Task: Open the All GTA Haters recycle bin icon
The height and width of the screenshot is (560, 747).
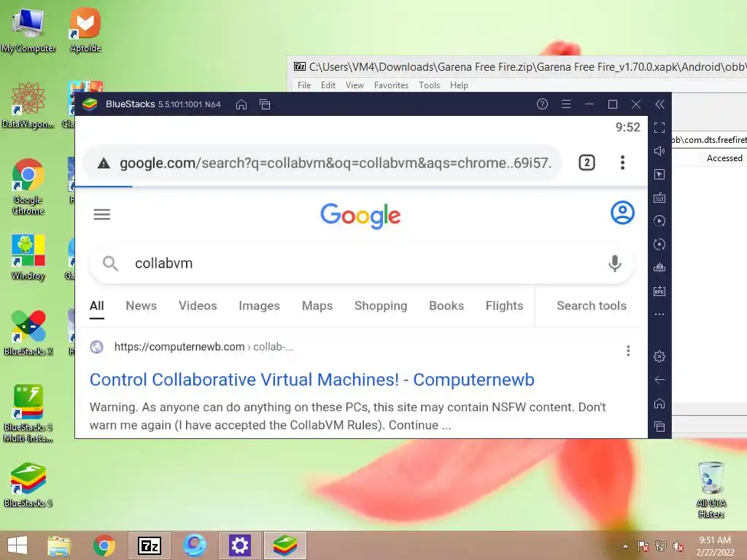Action: tap(711, 489)
